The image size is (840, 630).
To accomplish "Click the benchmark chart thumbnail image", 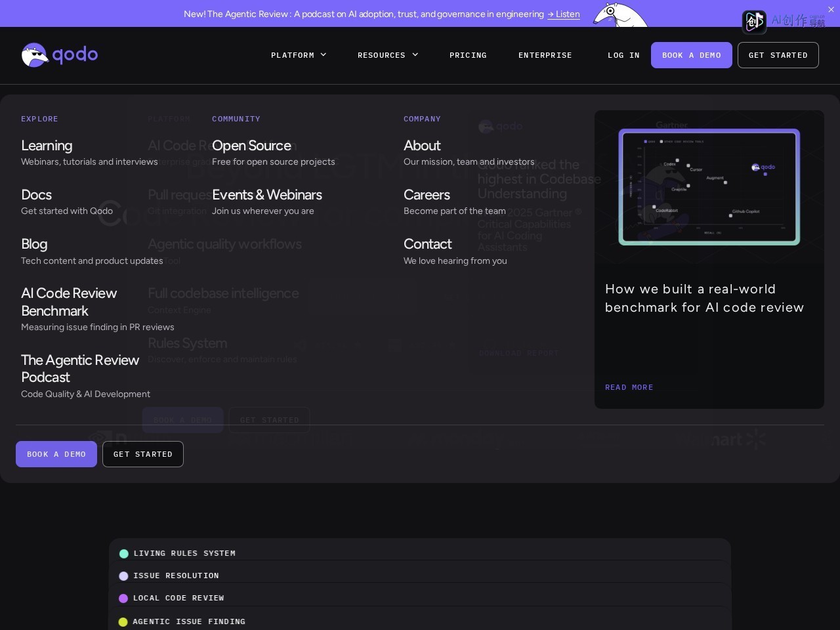I will (709, 187).
